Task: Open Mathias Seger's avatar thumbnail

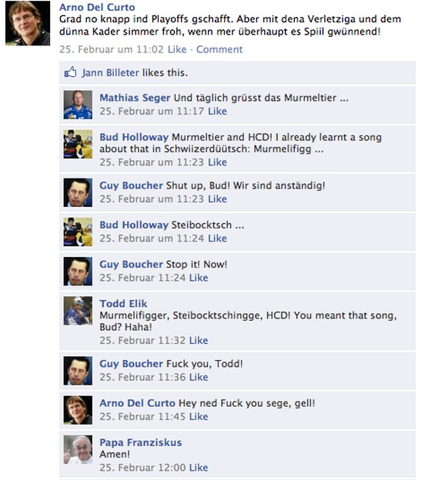Action: pos(78,105)
